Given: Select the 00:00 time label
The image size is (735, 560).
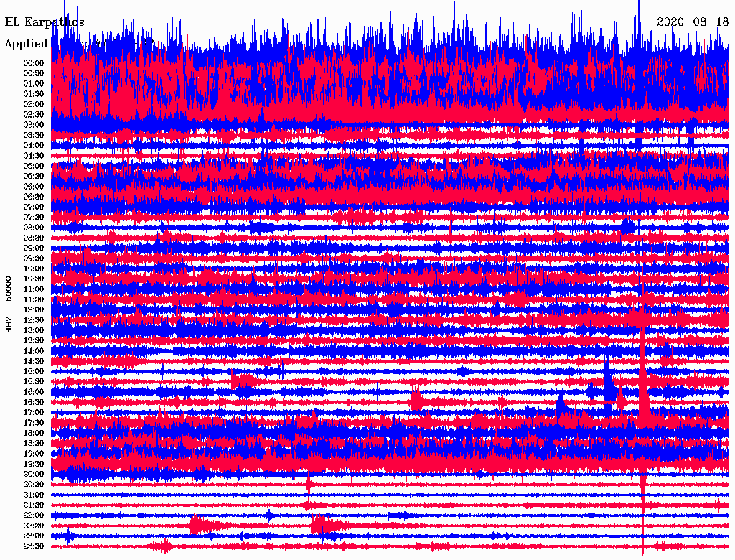Looking at the screenshot, I should point(34,63).
